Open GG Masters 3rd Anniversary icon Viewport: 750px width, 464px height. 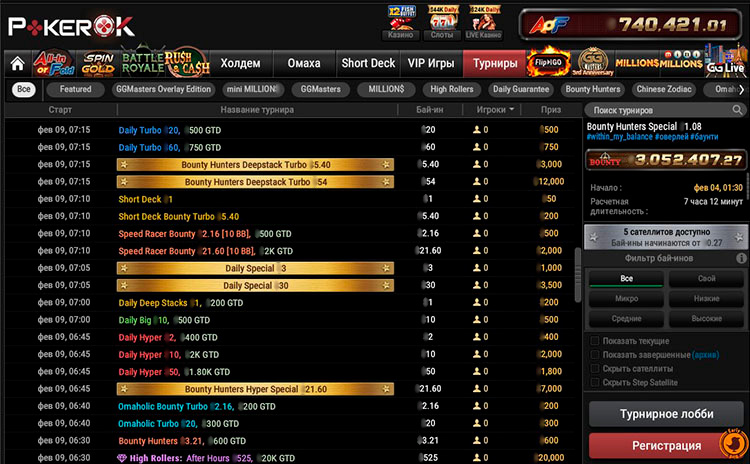593,63
